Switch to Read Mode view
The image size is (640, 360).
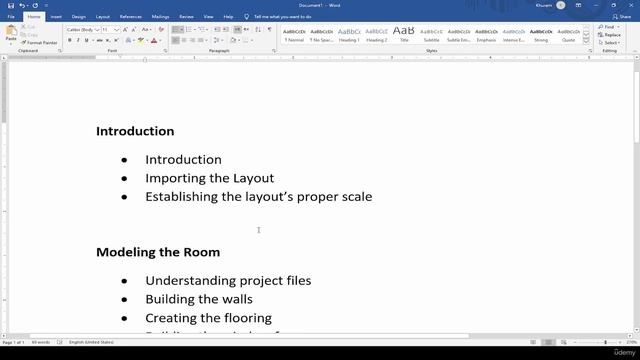533,342
